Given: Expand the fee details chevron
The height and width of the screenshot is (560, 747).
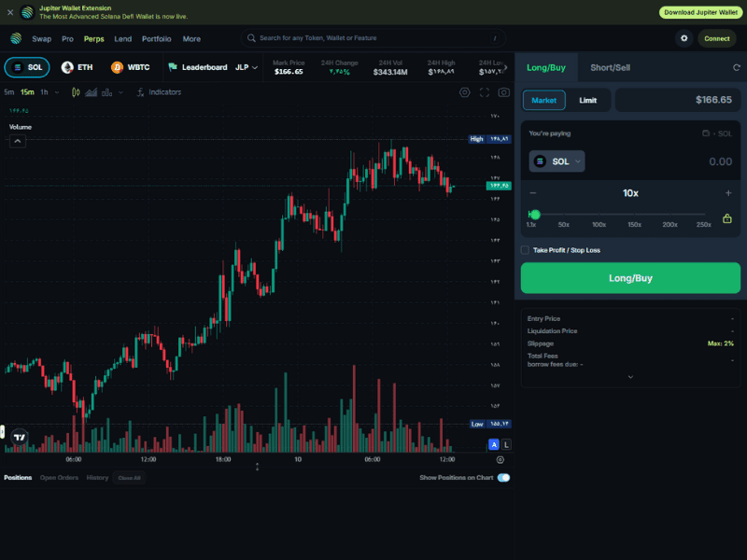Looking at the screenshot, I should 630,377.
